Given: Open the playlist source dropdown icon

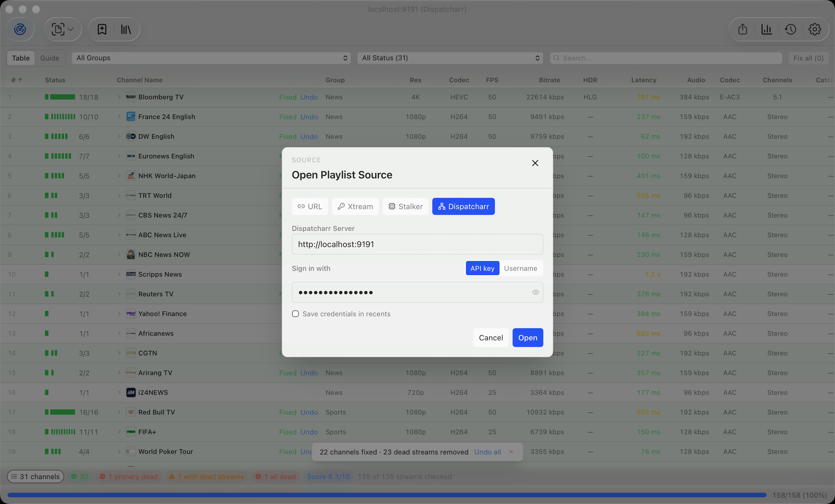Looking at the screenshot, I should (x=63, y=29).
